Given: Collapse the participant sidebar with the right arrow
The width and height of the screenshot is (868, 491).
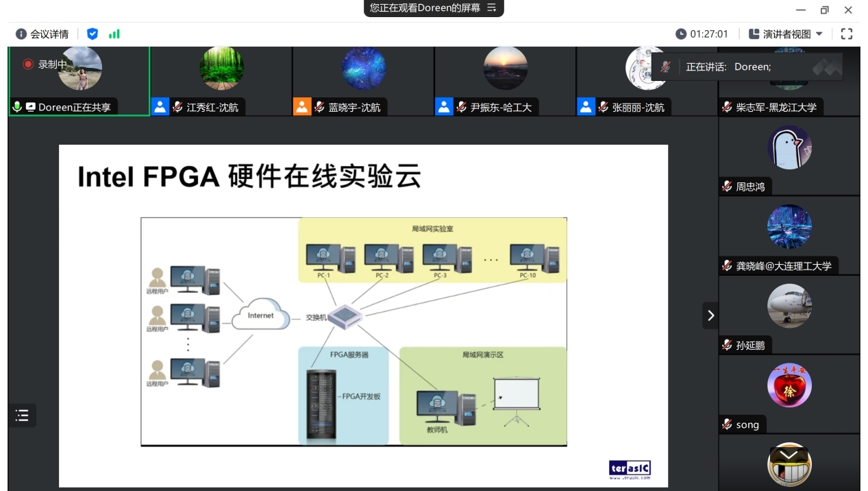Looking at the screenshot, I should tap(710, 315).
